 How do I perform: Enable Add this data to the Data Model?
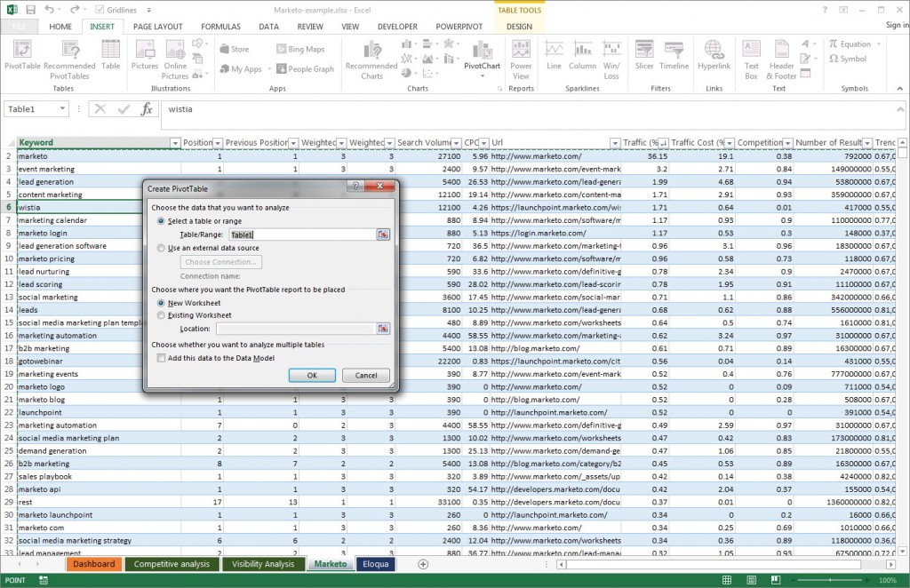[x=161, y=358]
